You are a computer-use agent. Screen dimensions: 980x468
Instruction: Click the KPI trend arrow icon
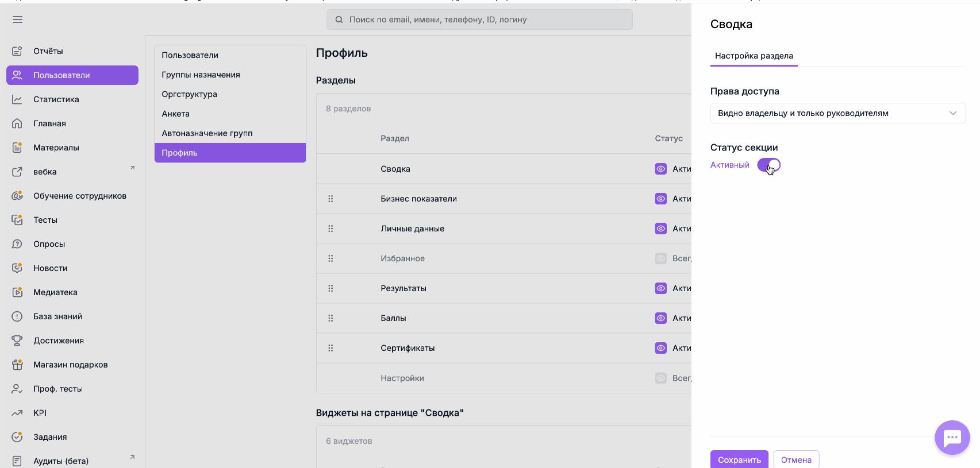point(17,413)
